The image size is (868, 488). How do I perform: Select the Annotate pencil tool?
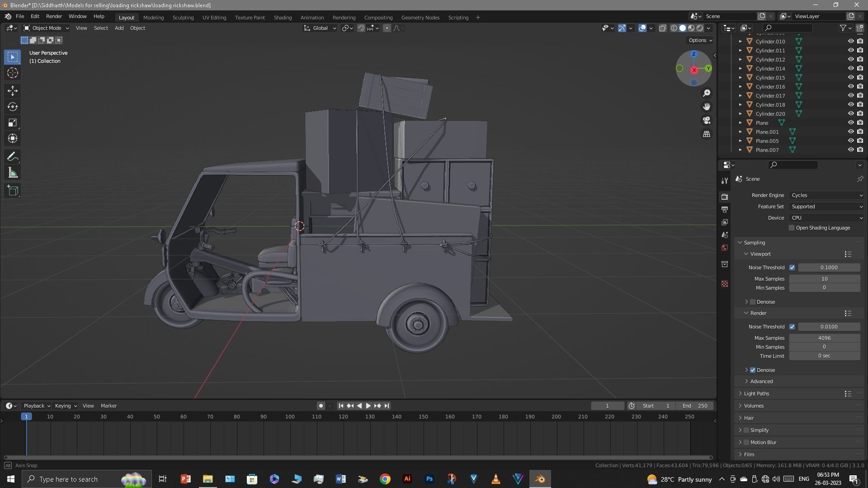coord(13,157)
